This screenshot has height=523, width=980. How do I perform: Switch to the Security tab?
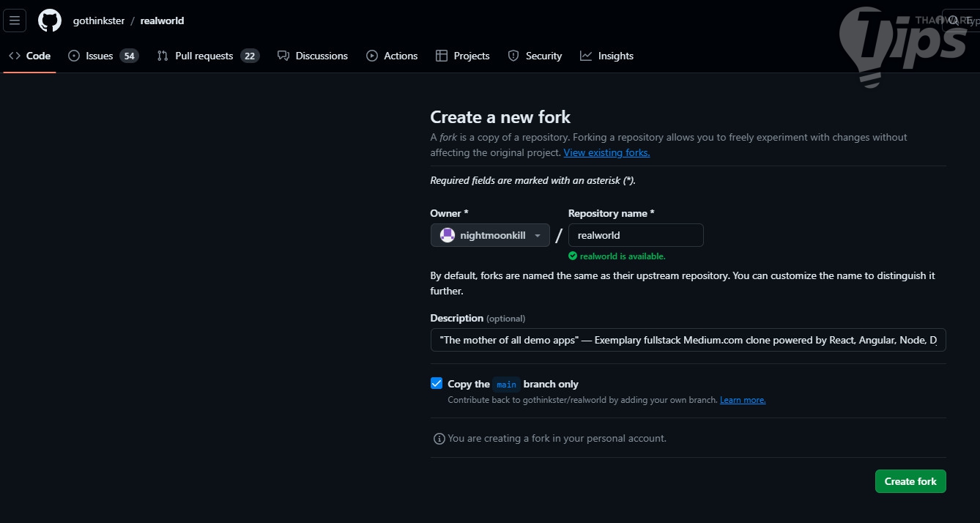(535, 56)
